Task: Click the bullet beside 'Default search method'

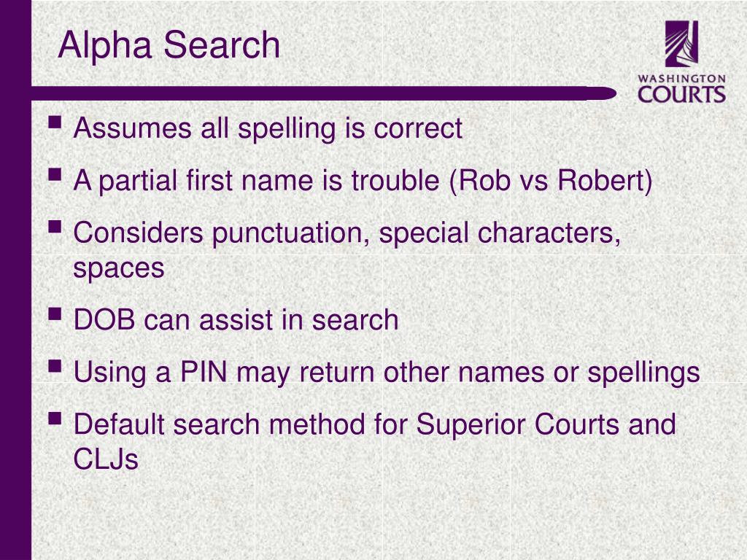Action: point(55,418)
